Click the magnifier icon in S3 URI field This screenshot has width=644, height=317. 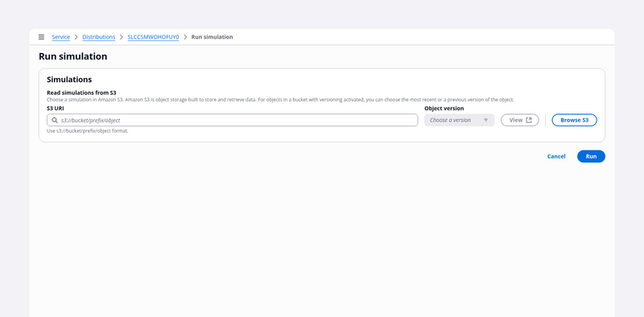tap(55, 121)
